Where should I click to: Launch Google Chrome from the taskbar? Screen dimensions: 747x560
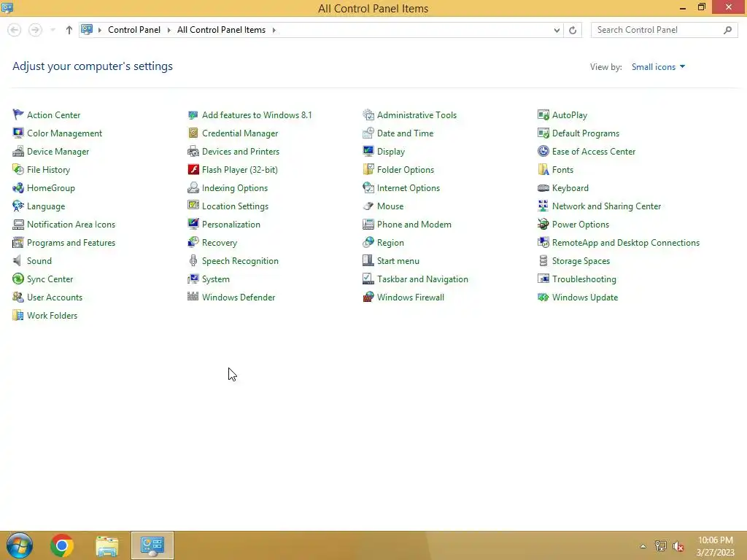point(61,545)
